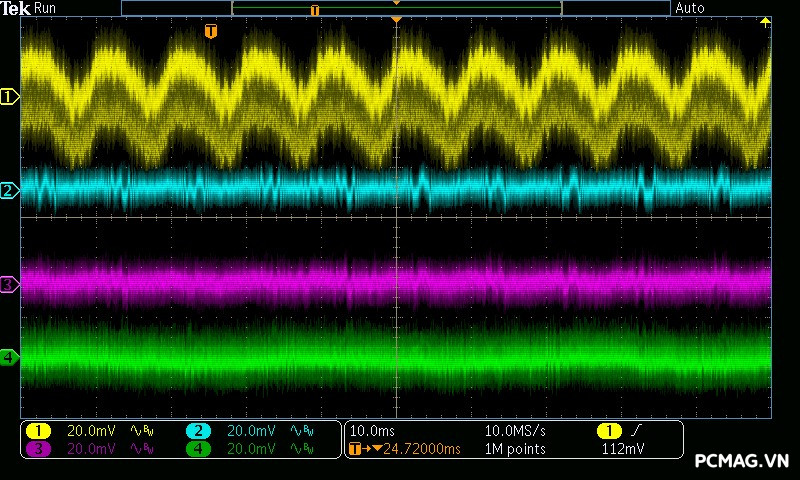Click the yellow trigger level arrow at top right

point(766,21)
